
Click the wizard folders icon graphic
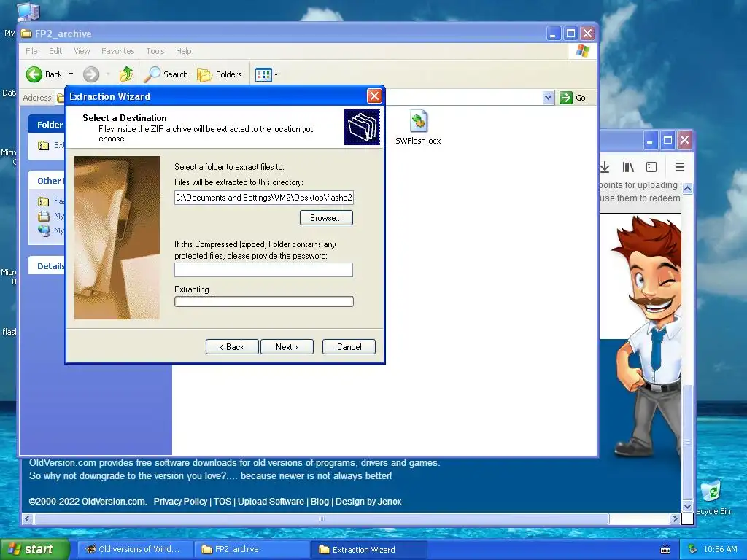point(362,127)
